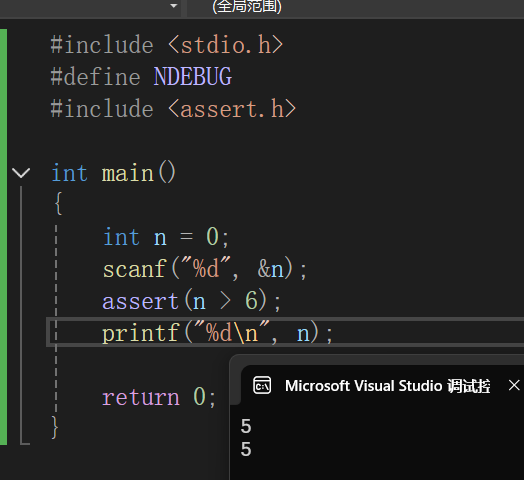Click the opening brace of main
Screen dimensions: 524x480
pos(58,203)
